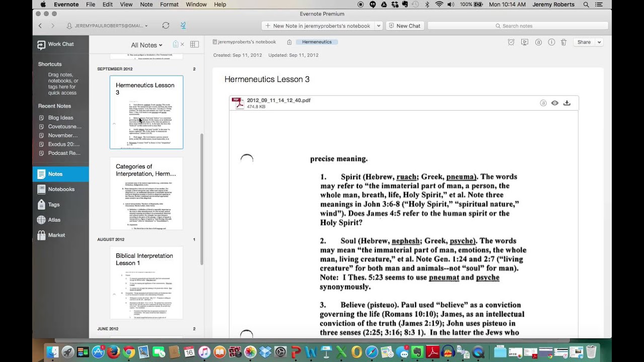Open the Window menu

tap(196, 5)
